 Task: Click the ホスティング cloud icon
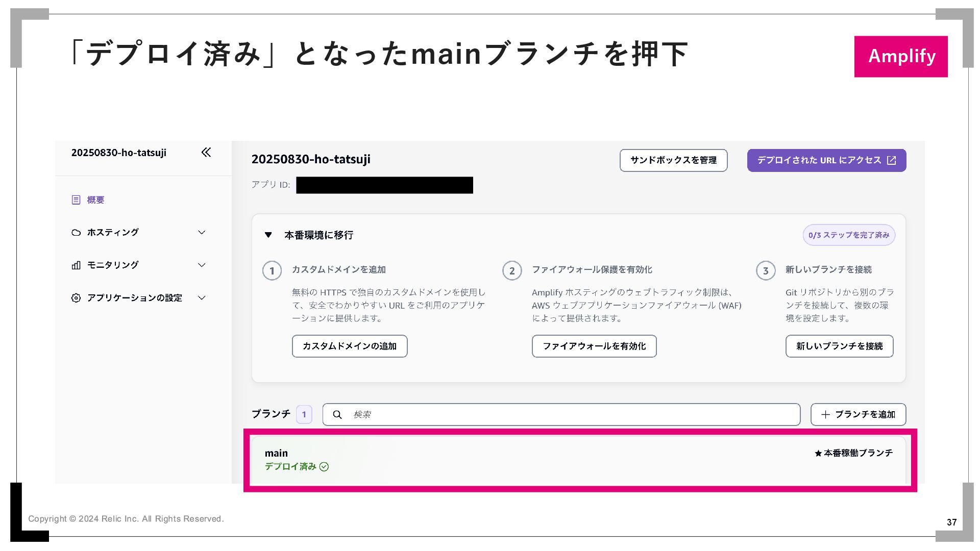point(76,233)
